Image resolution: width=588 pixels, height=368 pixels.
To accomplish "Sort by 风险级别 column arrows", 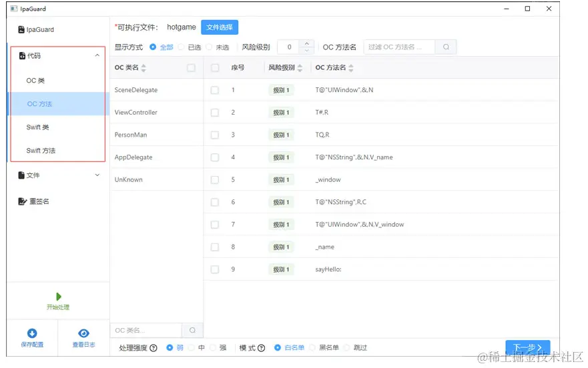I will point(300,68).
